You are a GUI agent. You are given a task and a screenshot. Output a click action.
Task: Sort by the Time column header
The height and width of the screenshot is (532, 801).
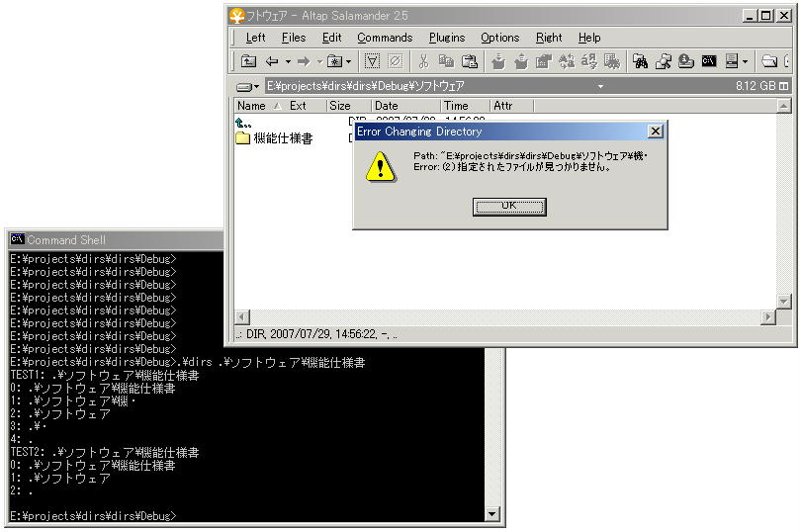point(465,106)
